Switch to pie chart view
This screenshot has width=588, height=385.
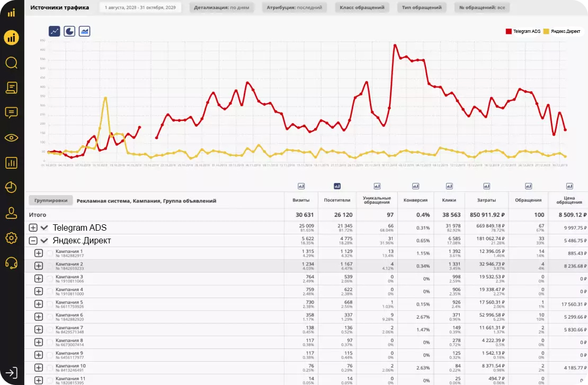[x=69, y=31]
